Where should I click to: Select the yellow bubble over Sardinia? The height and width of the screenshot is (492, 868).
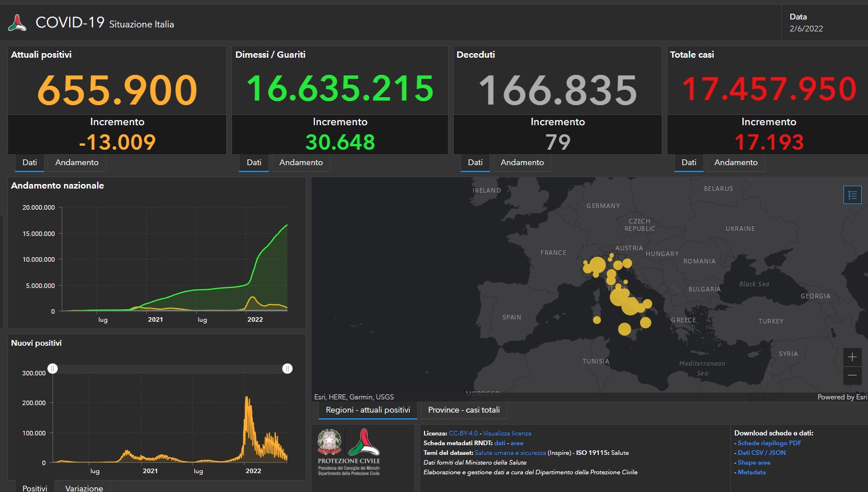click(597, 320)
